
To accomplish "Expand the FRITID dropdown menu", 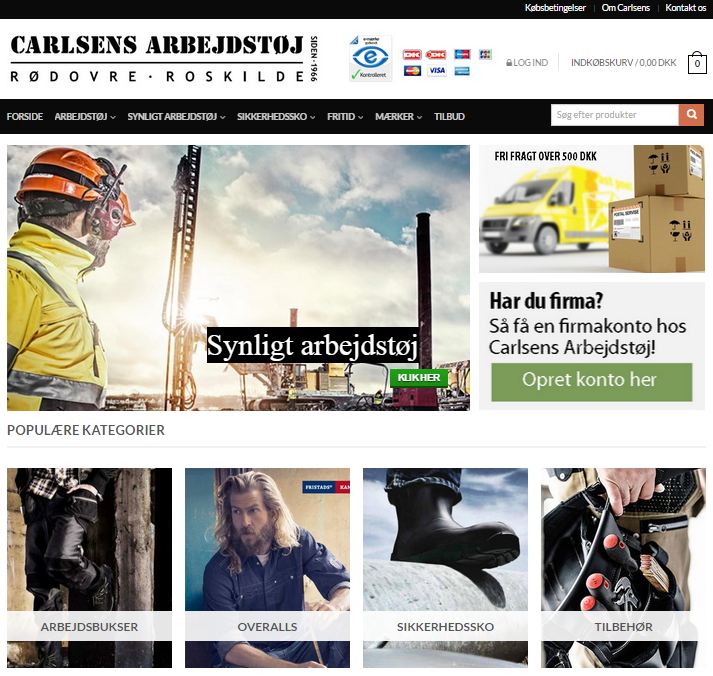I will coord(345,116).
